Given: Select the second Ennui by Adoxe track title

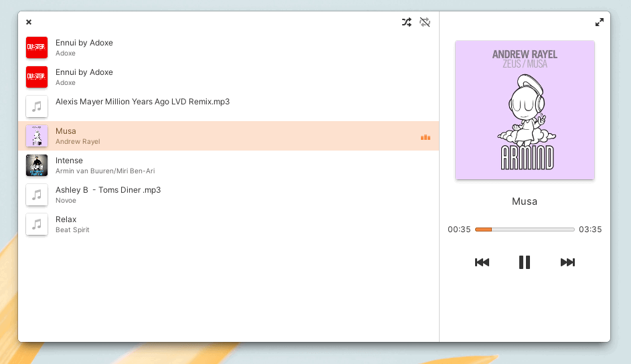Looking at the screenshot, I should (x=84, y=72).
